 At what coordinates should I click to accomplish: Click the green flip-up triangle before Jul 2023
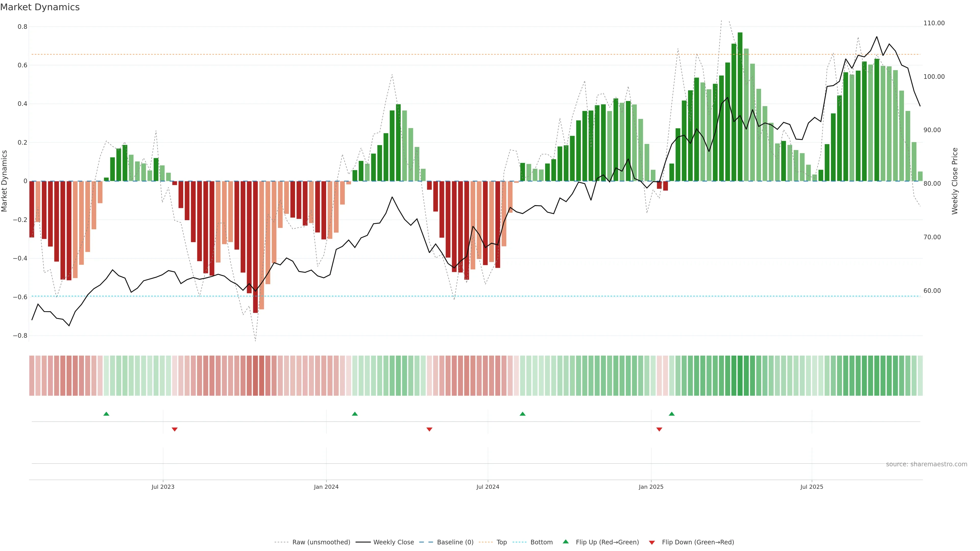[x=106, y=414]
